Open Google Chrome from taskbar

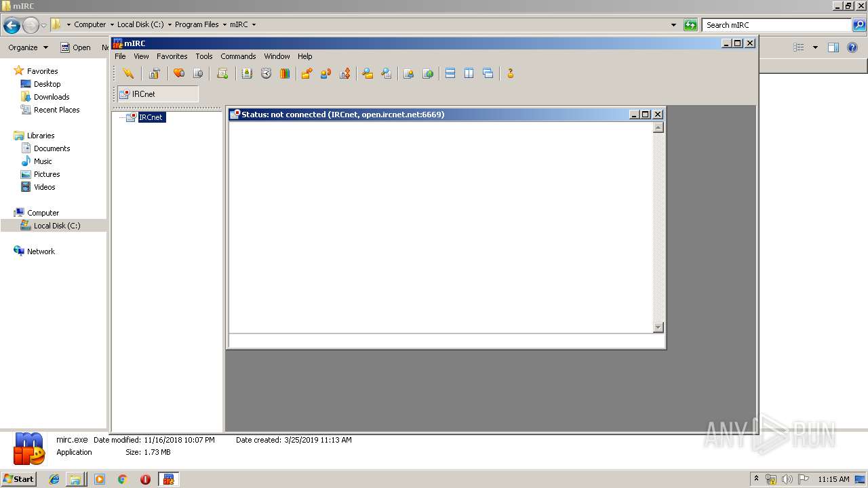coord(123,479)
